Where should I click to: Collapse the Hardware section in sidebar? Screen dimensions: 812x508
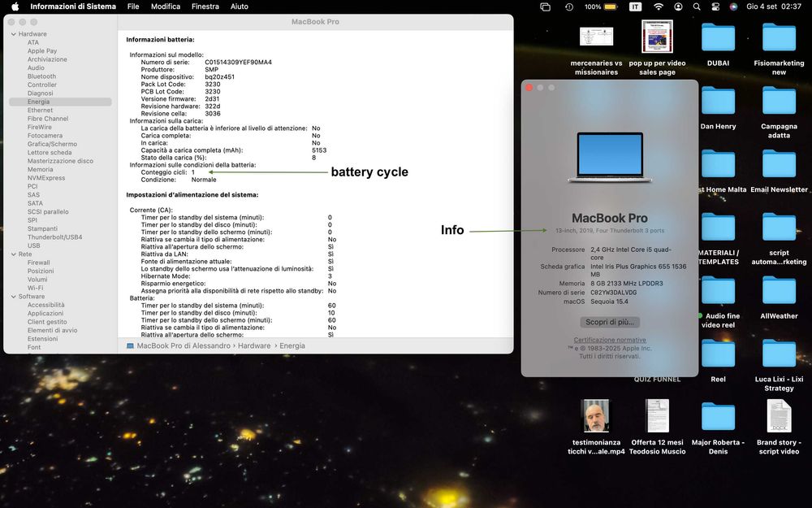tap(14, 34)
